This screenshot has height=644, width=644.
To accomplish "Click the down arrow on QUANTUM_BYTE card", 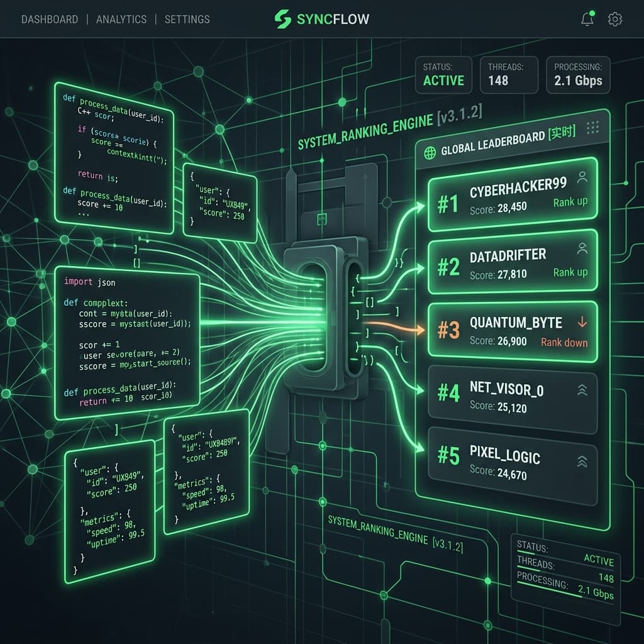I will [582, 321].
